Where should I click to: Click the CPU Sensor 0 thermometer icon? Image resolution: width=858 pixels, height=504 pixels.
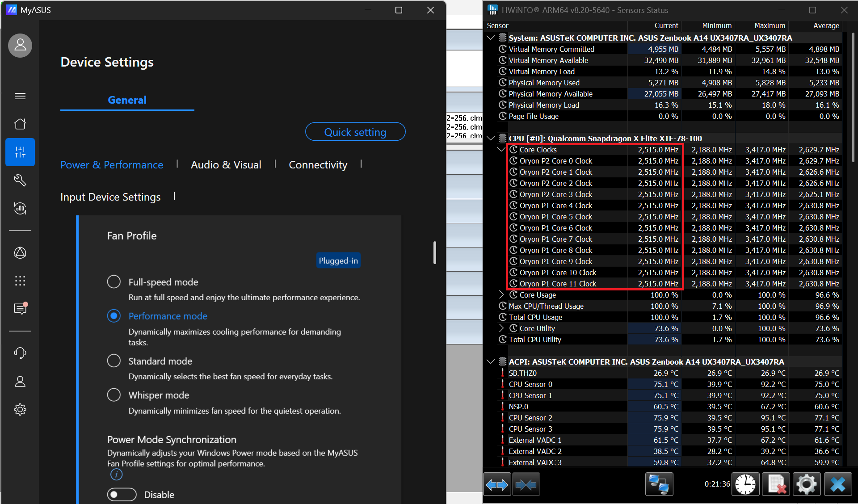click(503, 384)
